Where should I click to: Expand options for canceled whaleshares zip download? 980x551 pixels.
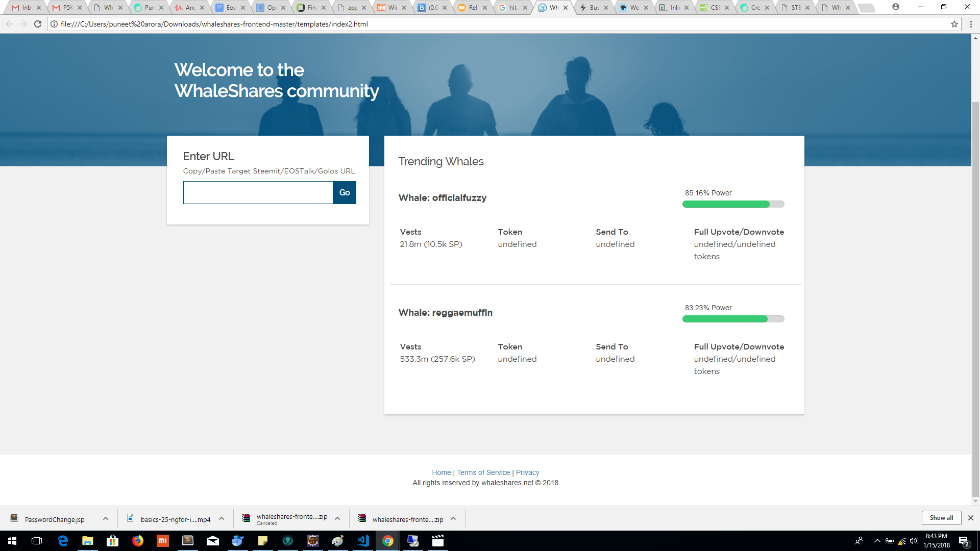(337, 519)
